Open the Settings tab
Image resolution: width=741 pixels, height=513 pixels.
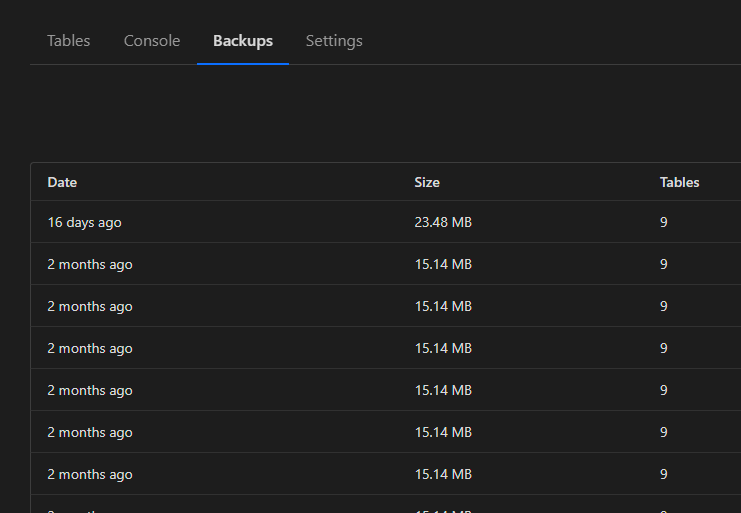point(334,41)
